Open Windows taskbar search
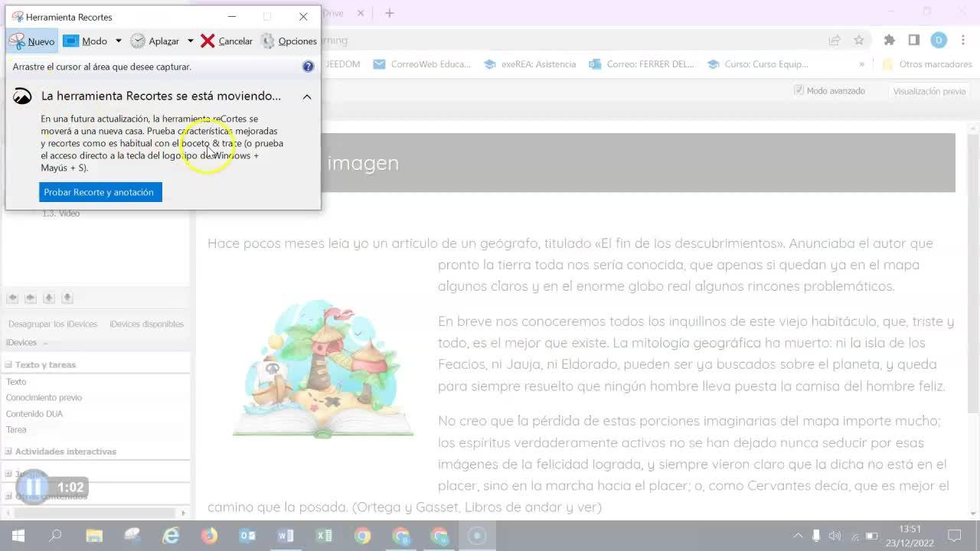 55,536
